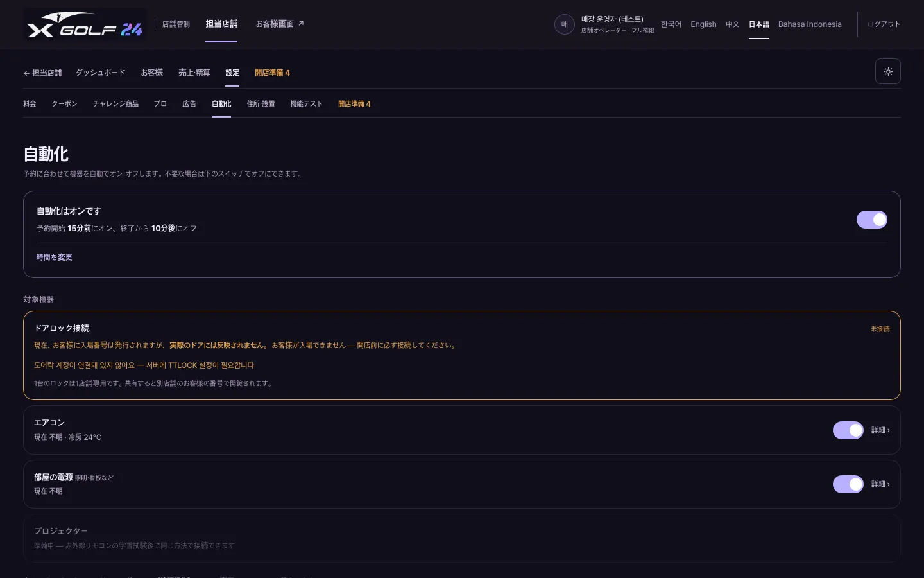This screenshot has height=578, width=924.
Task: Open the 広告 settings sub-tab
Action: click(x=189, y=104)
